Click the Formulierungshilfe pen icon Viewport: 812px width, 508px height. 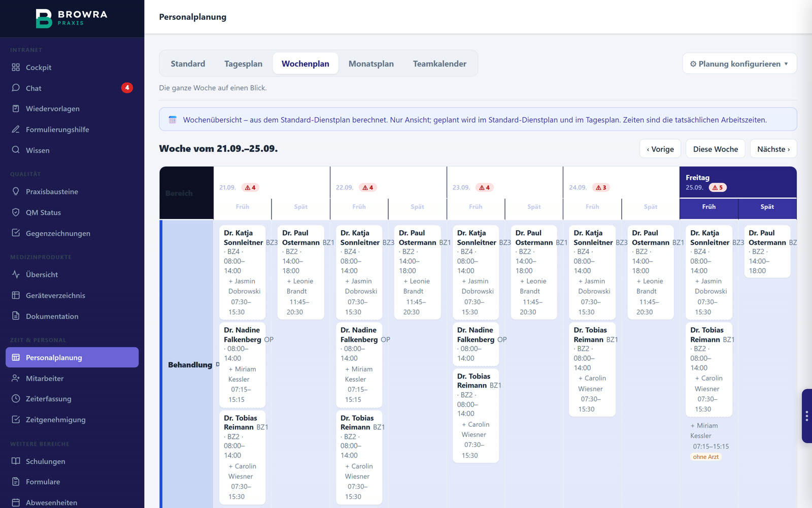(16, 129)
